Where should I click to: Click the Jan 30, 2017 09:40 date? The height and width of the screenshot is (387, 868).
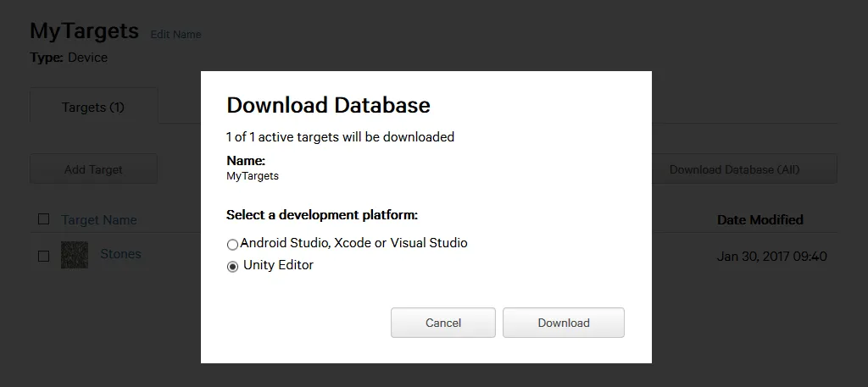click(x=771, y=257)
